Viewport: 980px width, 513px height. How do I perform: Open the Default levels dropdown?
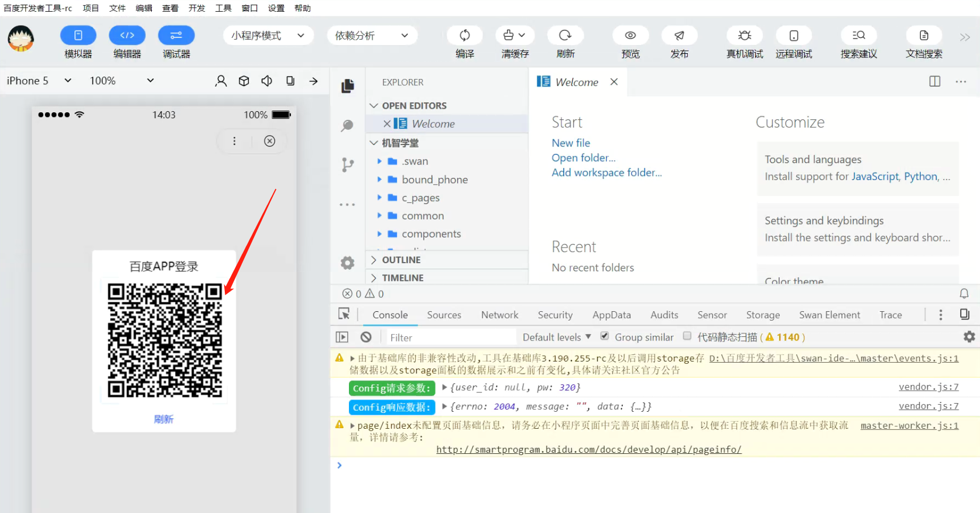[557, 337]
